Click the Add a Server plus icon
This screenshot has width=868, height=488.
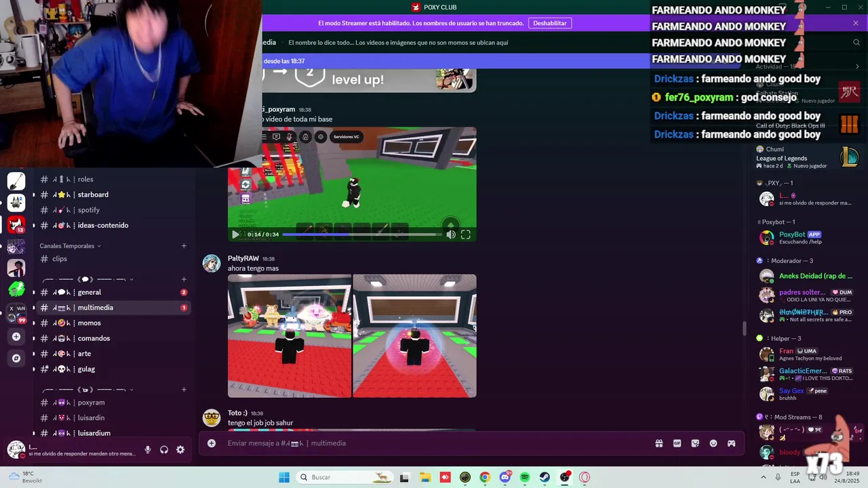tap(16, 336)
